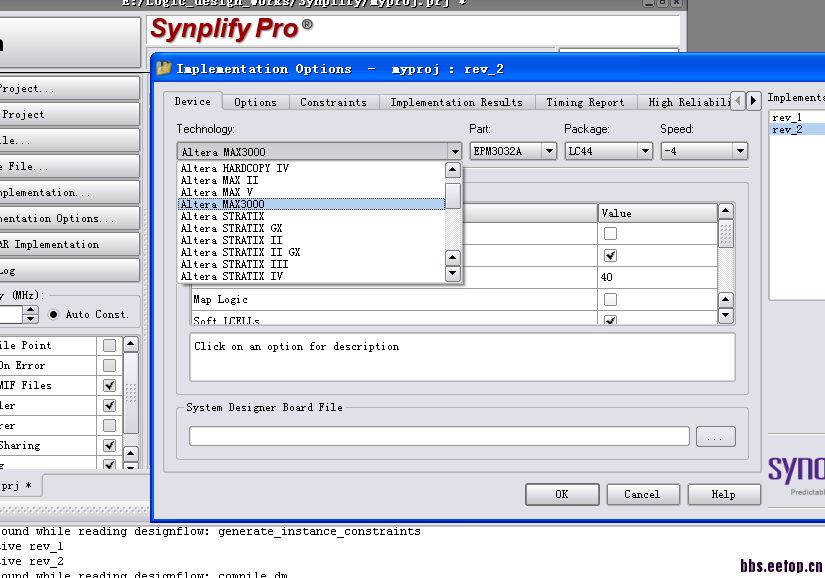Click the options table scrollbar up arrow

(725, 212)
